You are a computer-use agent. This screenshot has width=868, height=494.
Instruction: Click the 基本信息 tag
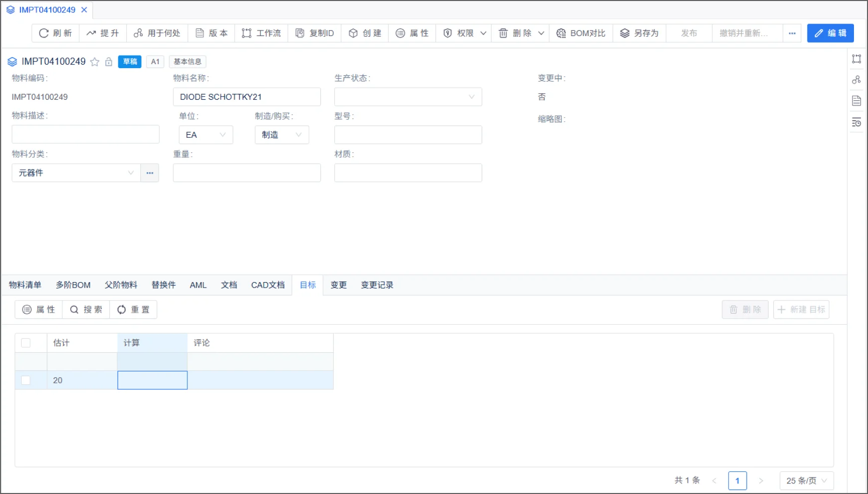187,62
